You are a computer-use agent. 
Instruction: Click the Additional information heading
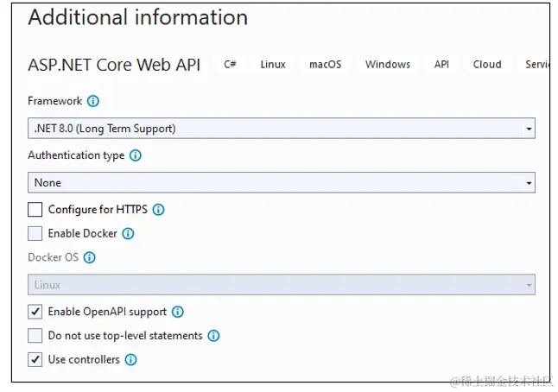[x=138, y=17]
